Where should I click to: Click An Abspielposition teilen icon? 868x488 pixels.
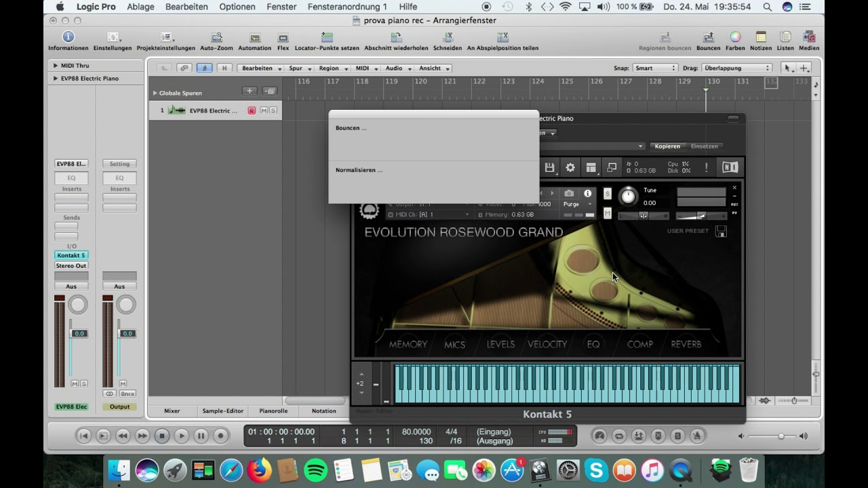(x=502, y=37)
